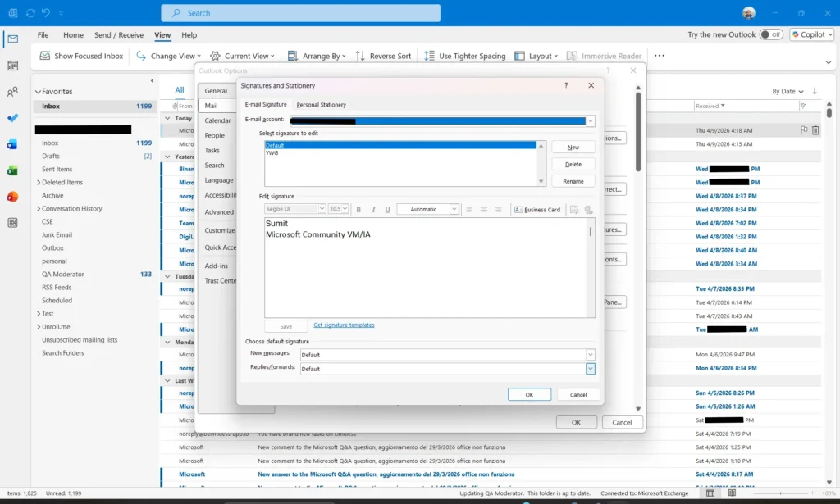Click the New signature button
The width and height of the screenshot is (840, 504).
tap(573, 148)
